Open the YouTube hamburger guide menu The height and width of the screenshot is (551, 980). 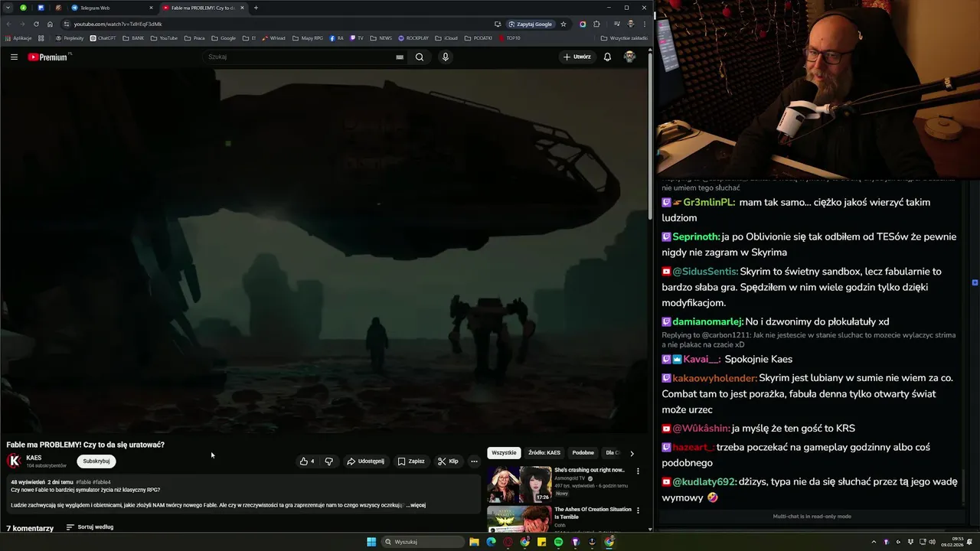pos(14,57)
